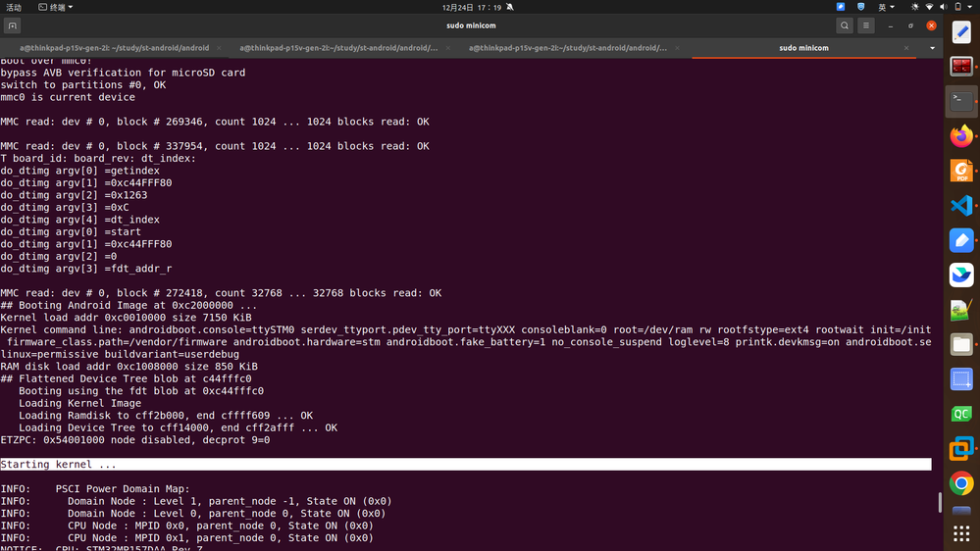Show Applications grid button

click(x=961, y=533)
